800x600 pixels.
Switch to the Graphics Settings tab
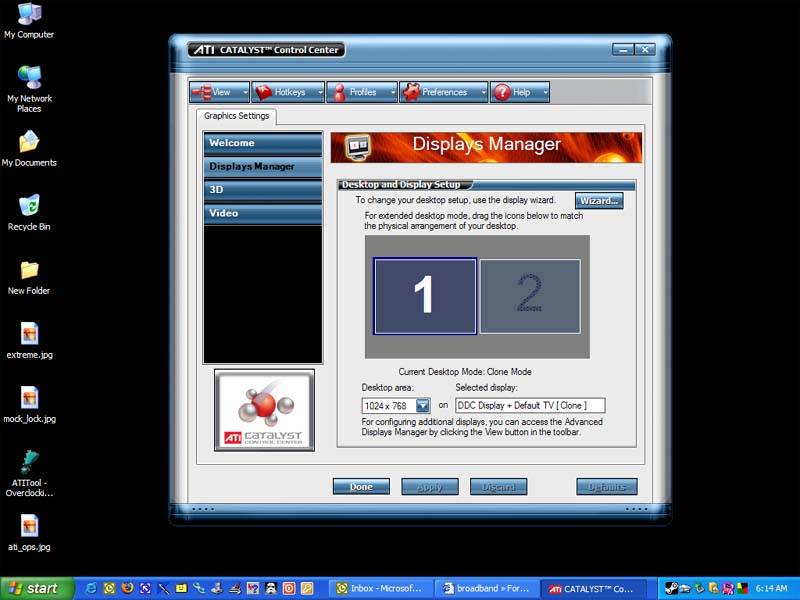pos(236,116)
